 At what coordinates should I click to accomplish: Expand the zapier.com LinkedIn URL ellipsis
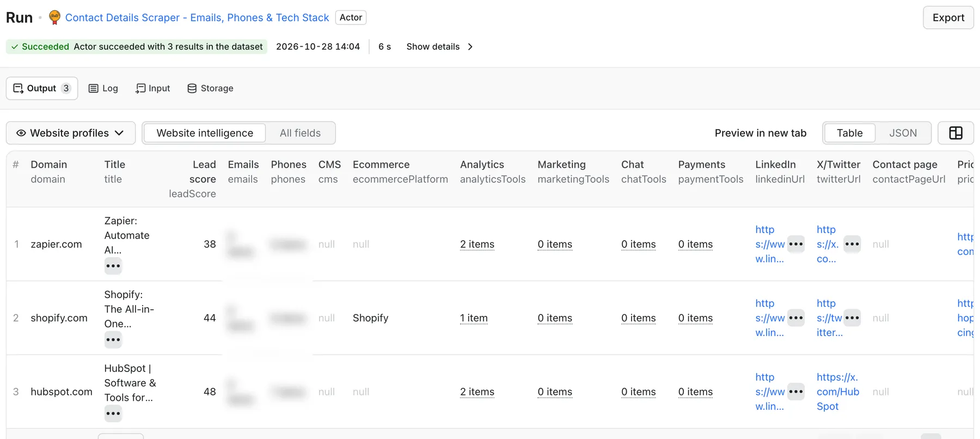[x=796, y=244]
